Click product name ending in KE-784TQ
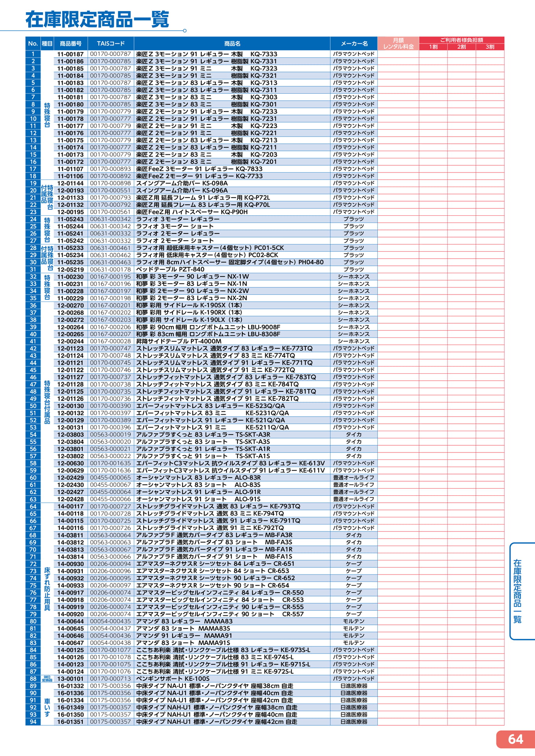Image resolution: width=535 pixels, height=756 pixels. [x=217, y=384]
